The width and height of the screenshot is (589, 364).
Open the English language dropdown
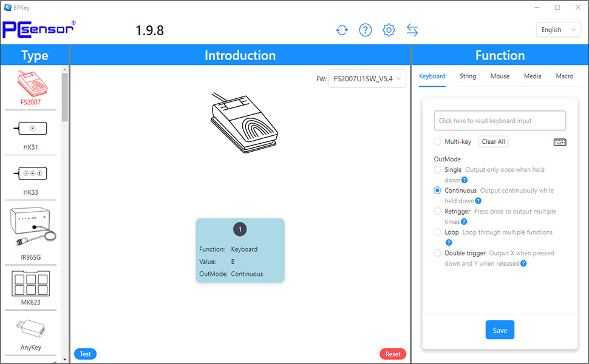pos(558,30)
